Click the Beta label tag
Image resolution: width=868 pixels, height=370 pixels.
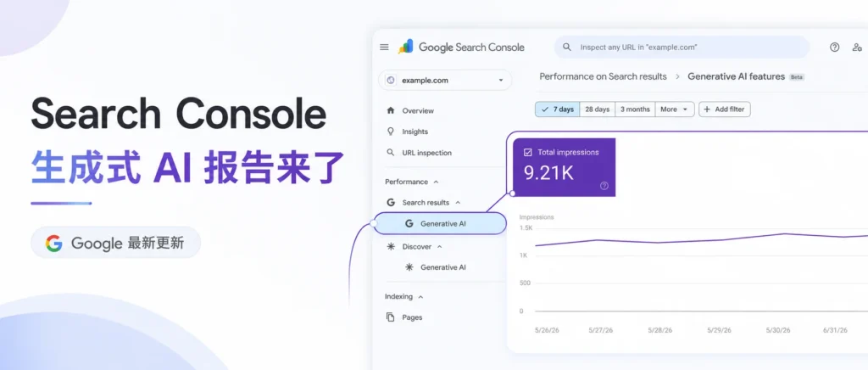tap(797, 77)
